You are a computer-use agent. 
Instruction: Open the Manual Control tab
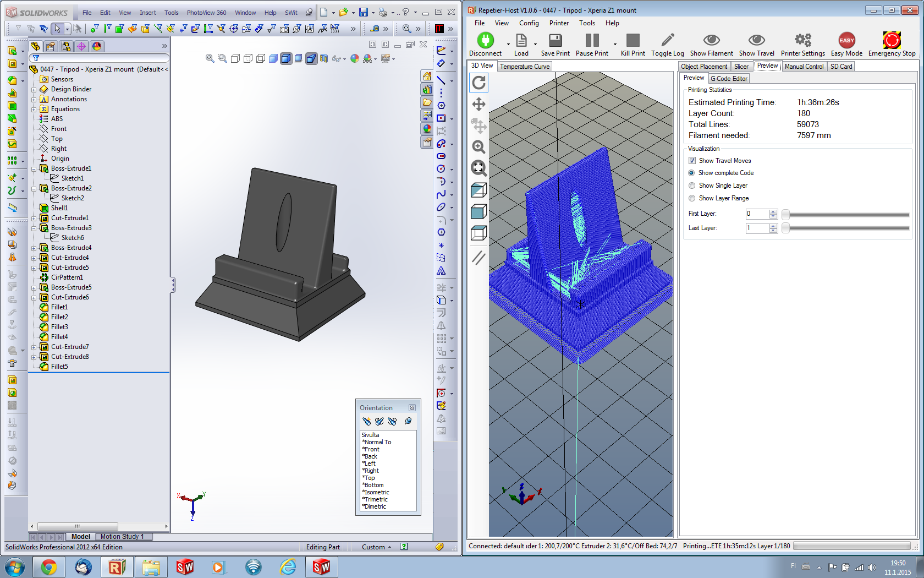(804, 67)
